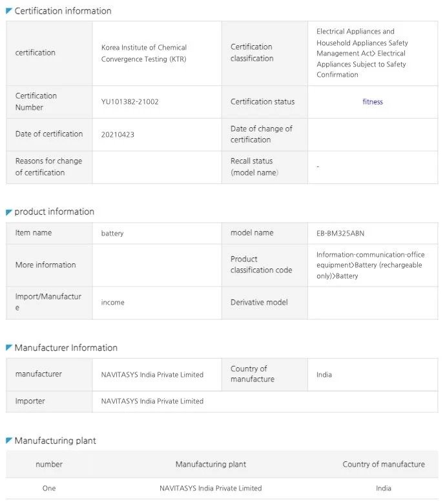Click the manufacturer NAVITASYS India Private Limited cell
The width and height of the screenshot is (445, 504).
click(152, 375)
